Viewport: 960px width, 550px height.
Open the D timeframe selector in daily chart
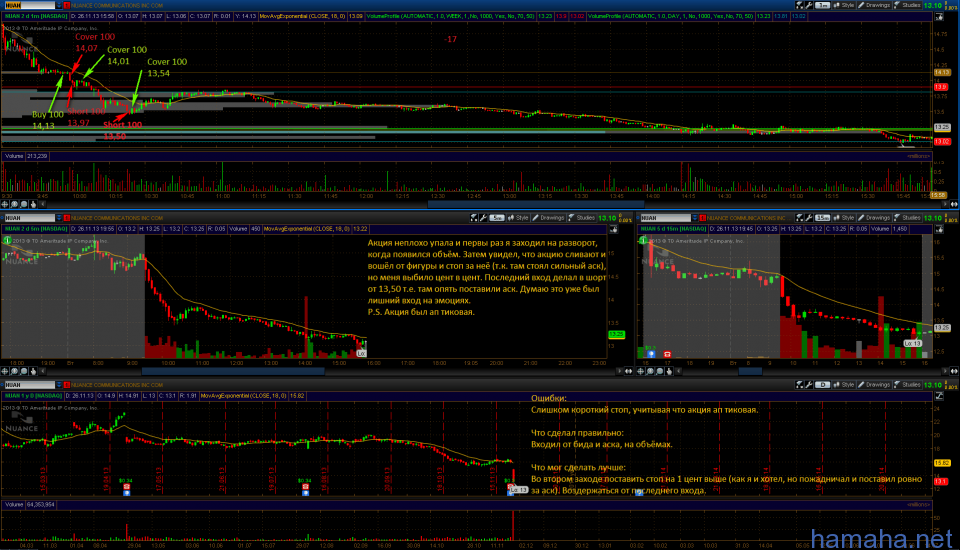(822, 385)
